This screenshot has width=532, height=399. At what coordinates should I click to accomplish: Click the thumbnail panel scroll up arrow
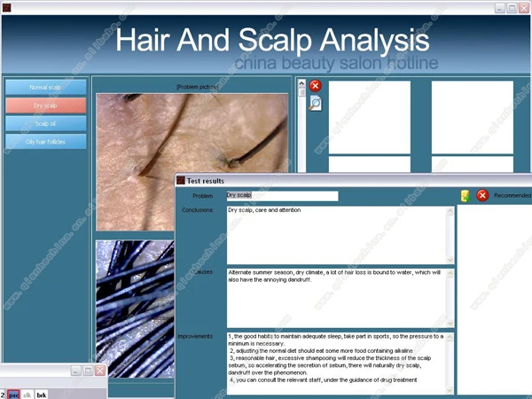click(x=301, y=83)
